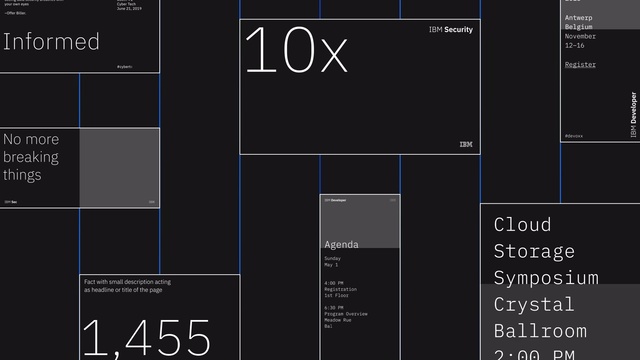The height and width of the screenshot is (360, 640).
Task: Click the Informed headline
Action: click(x=51, y=42)
